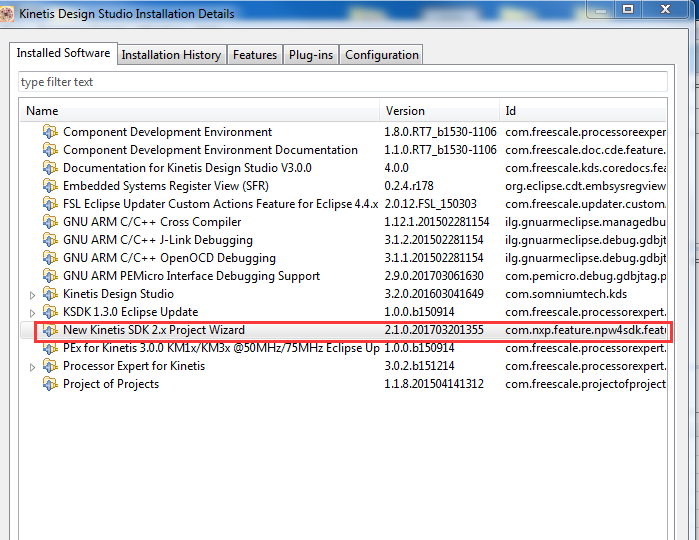
Task: Click the icon beside Component Development Environment Documentation
Action: tap(50, 150)
